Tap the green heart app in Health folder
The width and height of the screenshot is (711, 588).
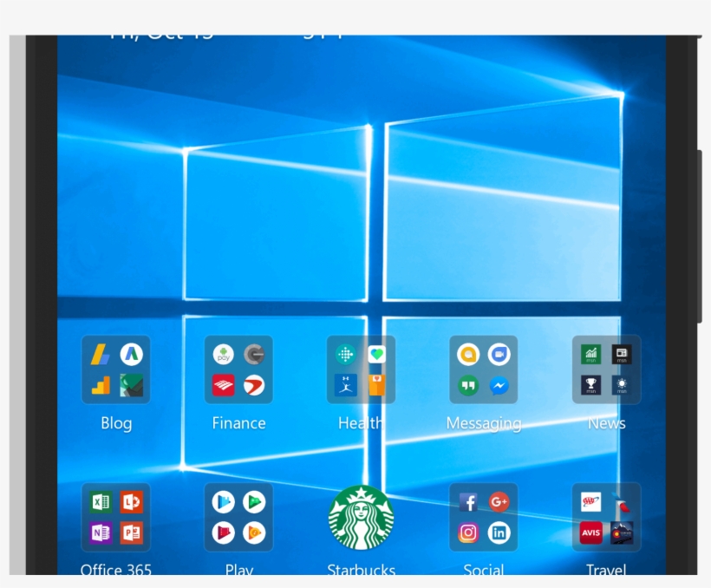click(x=376, y=355)
